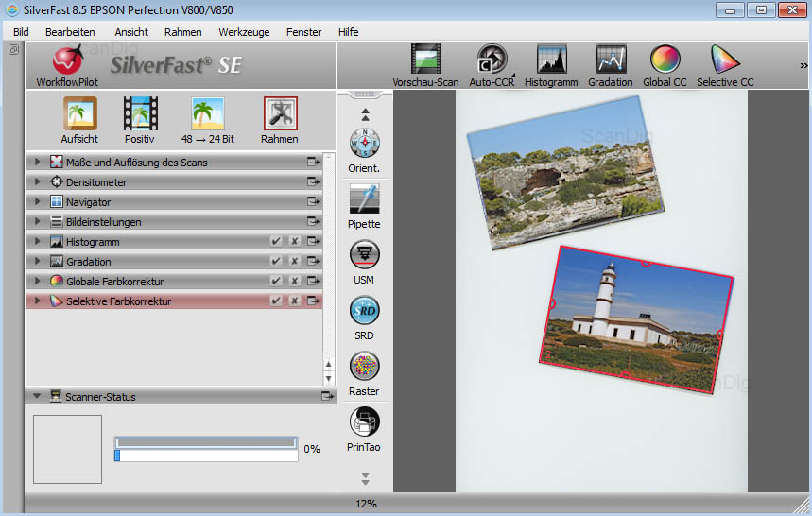Screen dimensions: 812x516
Task: Toggle the Selektive Farbkorrektur checkmark
Action: coord(276,301)
